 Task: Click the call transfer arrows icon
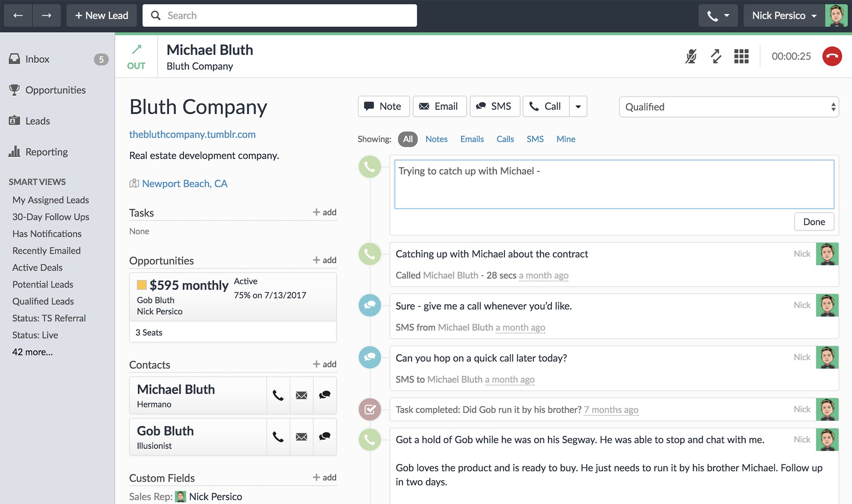pos(716,56)
